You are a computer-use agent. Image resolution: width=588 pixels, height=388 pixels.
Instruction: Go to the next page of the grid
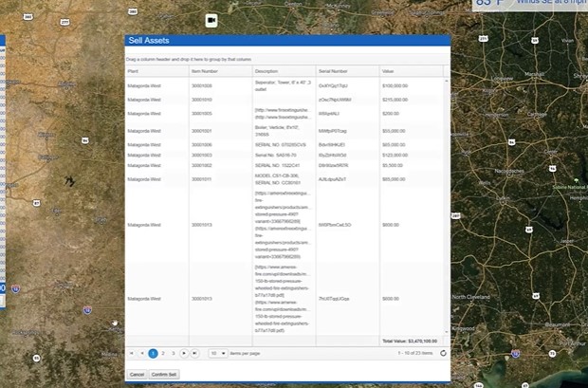click(184, 353)
